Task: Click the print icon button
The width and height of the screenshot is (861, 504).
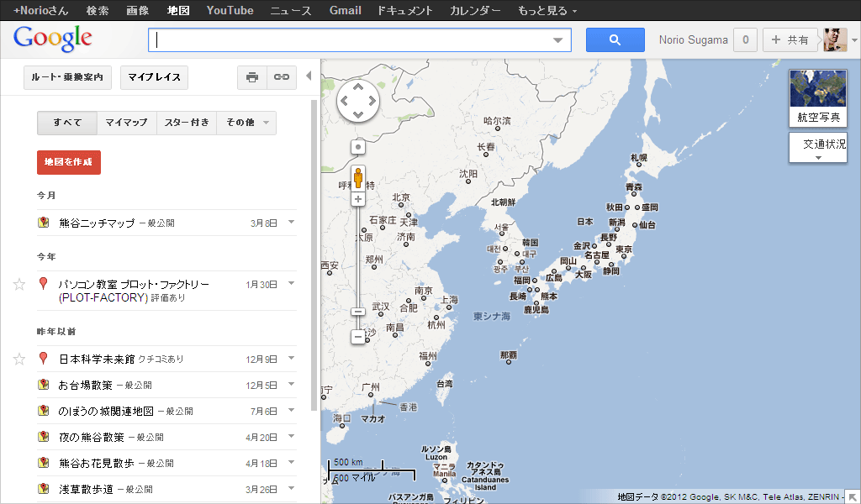Action: (x=252, y=77)
